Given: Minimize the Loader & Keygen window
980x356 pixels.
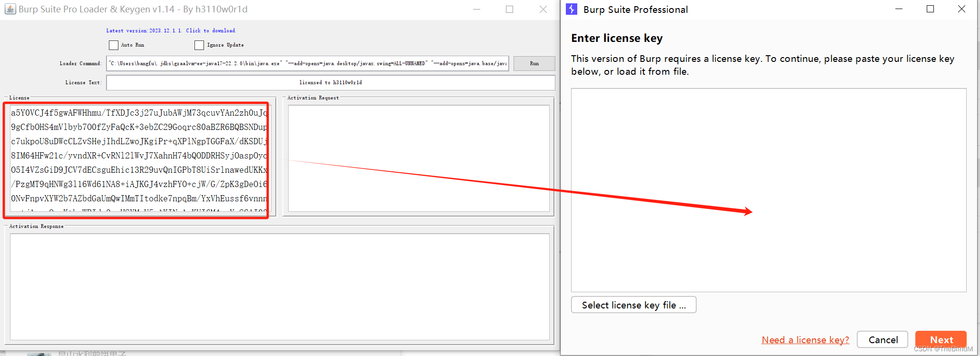Looking at the screenshot, I should coord(477,9).
